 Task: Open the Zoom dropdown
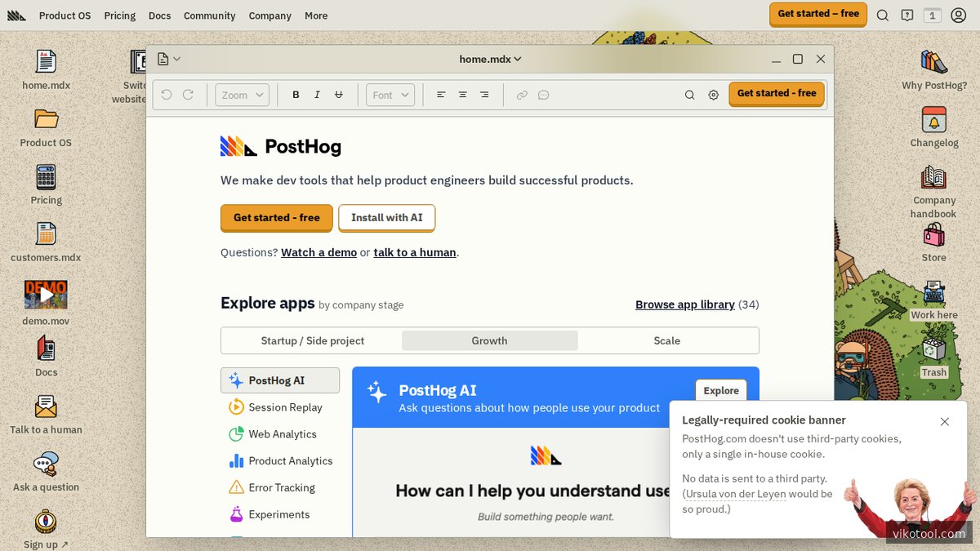click(x=242, y=94)
